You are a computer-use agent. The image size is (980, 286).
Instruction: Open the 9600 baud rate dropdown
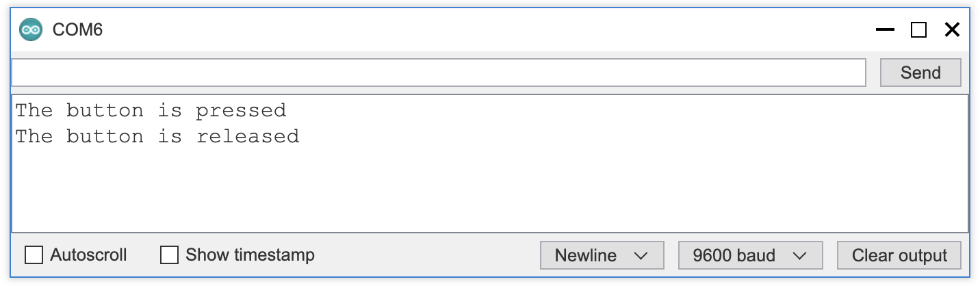point(750,255)
